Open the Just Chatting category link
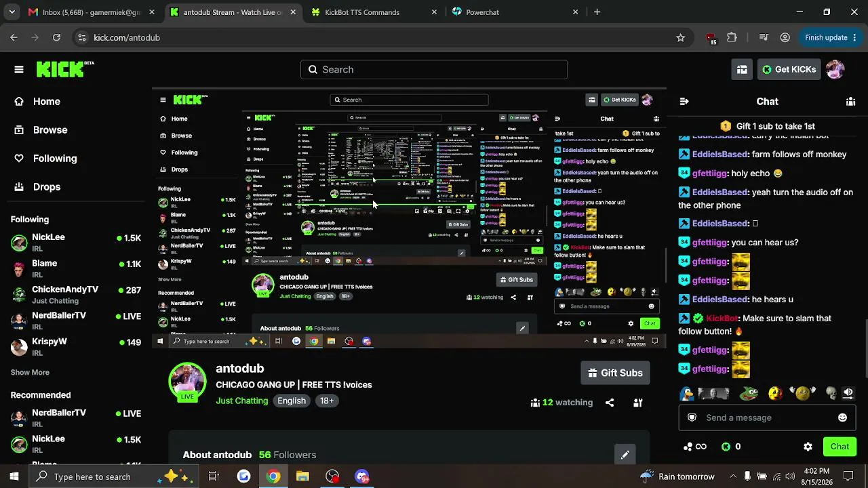Viewport: 868px width, 488px height. click(x=242, y=401)
